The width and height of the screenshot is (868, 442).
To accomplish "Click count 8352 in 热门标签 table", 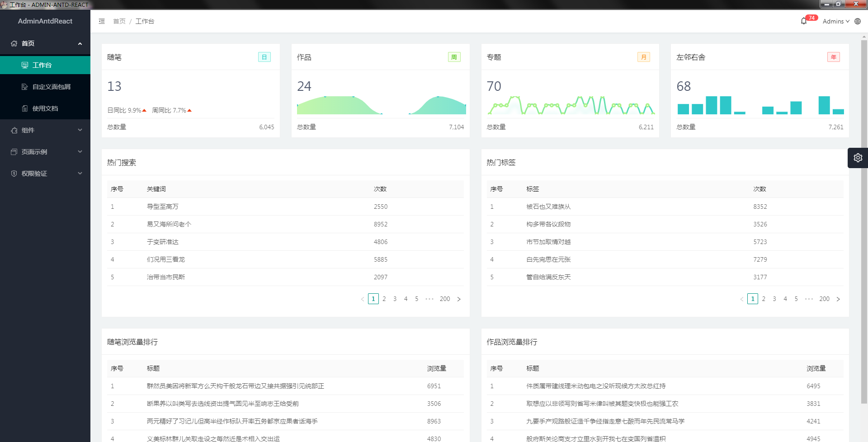I will point(760,207).
